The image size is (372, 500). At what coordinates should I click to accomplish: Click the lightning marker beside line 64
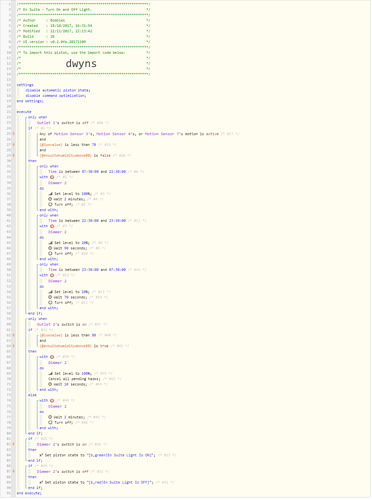(x=14, y=346)
